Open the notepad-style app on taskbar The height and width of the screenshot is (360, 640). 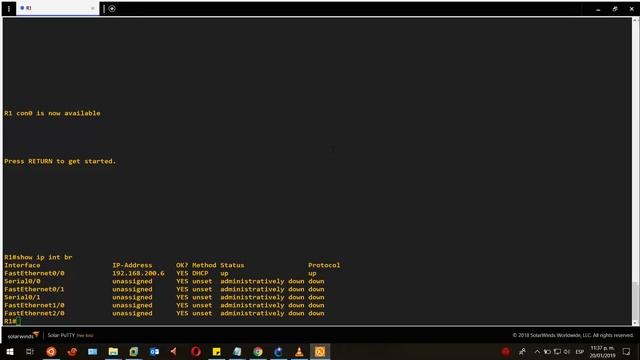tap(237, 351)
